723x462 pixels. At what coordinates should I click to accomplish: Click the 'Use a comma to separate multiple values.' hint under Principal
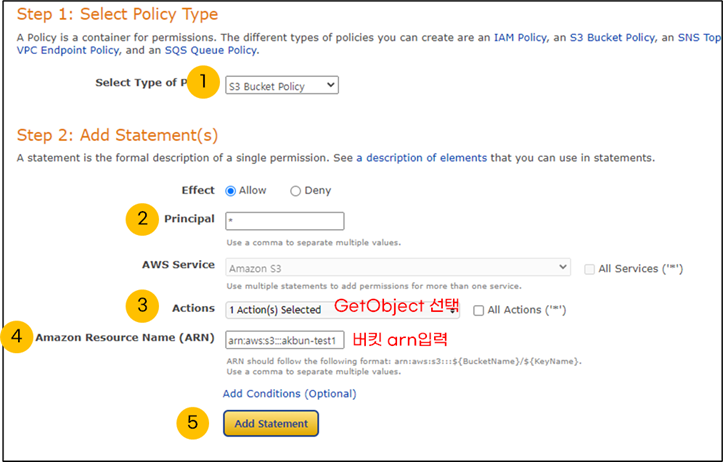pos(314,243)
